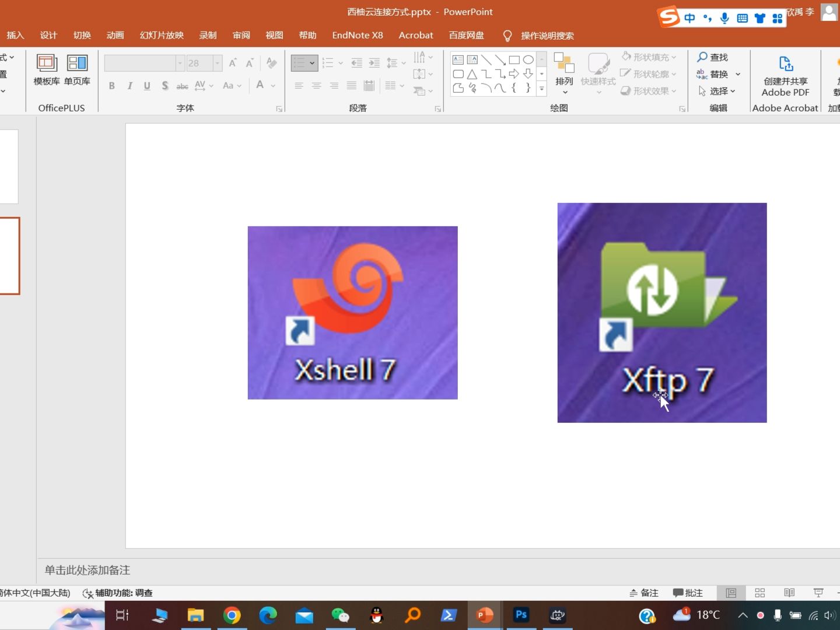Open the 幻灯片放映 slide show tab
The image size is (840, 630).
(162, 35)
